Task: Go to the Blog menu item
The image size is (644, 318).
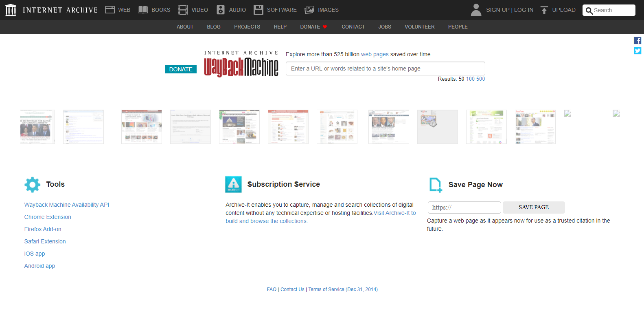Action: pyautogui.click(x=214, y=27)
